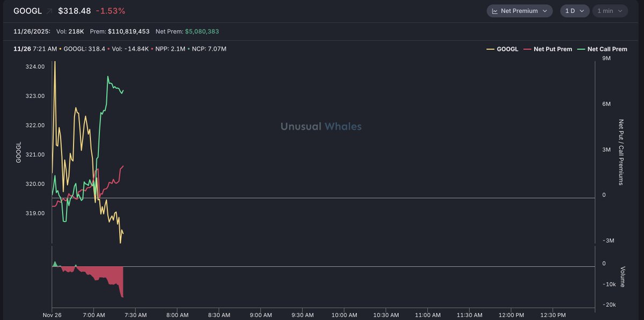The width and height of the screenshot is (644, 320).
Task: Open the GOOGL external link arrow icon
Action: (x=49, y=11)
